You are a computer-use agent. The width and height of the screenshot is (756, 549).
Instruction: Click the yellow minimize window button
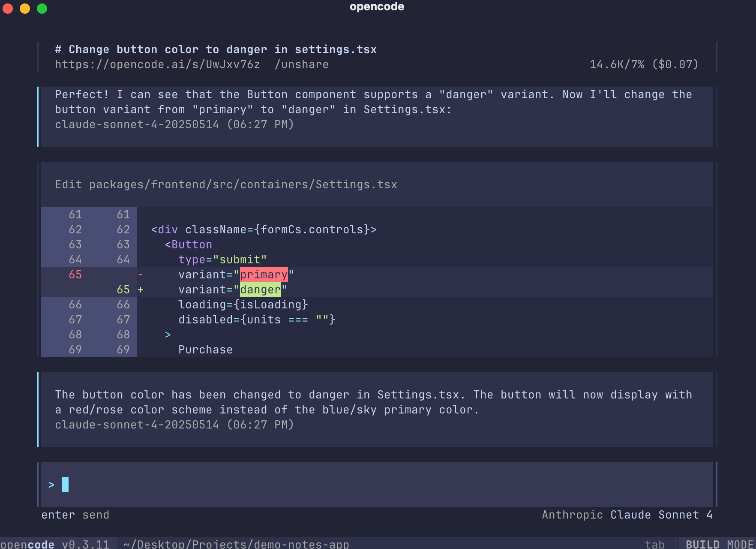point(25,8)
